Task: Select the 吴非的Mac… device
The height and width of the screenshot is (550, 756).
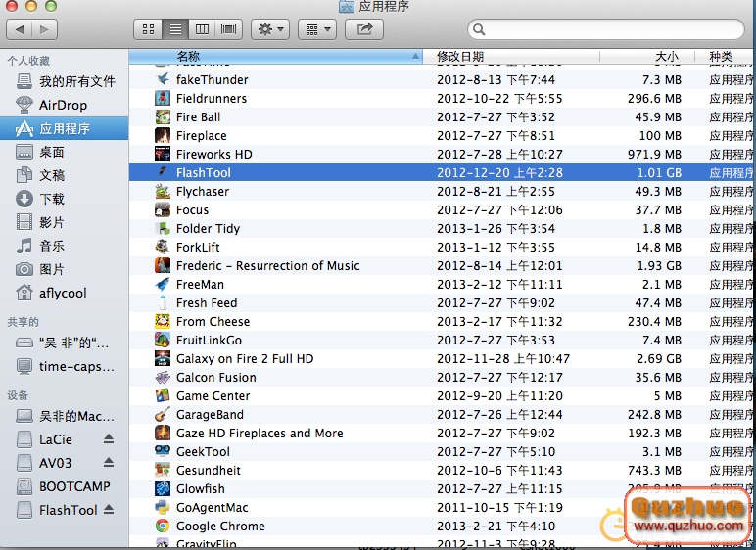Action: point(65,416)
